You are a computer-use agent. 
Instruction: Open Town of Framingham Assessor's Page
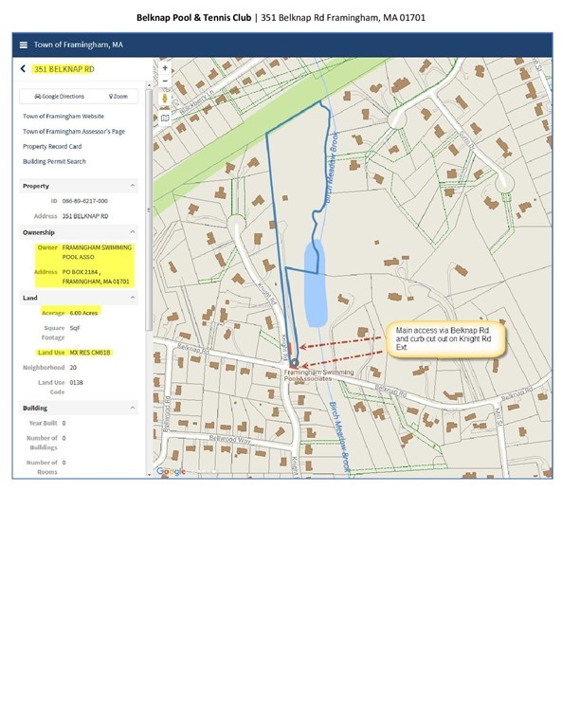74,132
